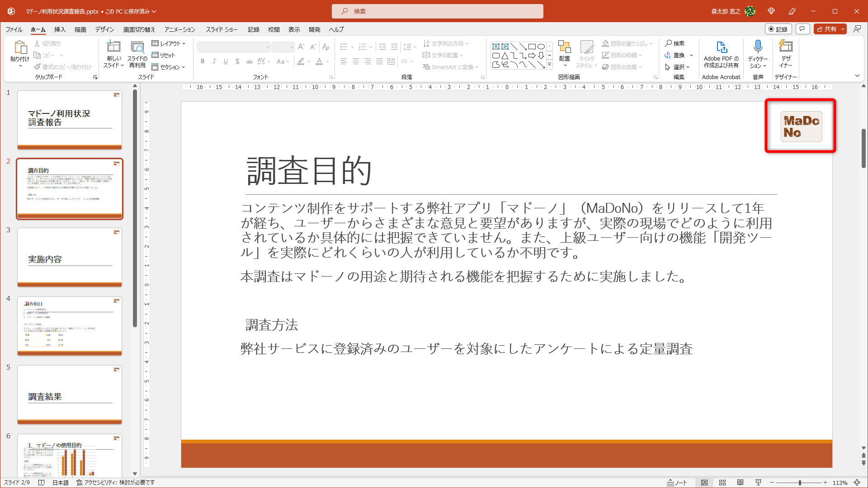This screenshot has width=868, height=488.
Task: Toggle Normal view button in status bar
Action: 704,483
